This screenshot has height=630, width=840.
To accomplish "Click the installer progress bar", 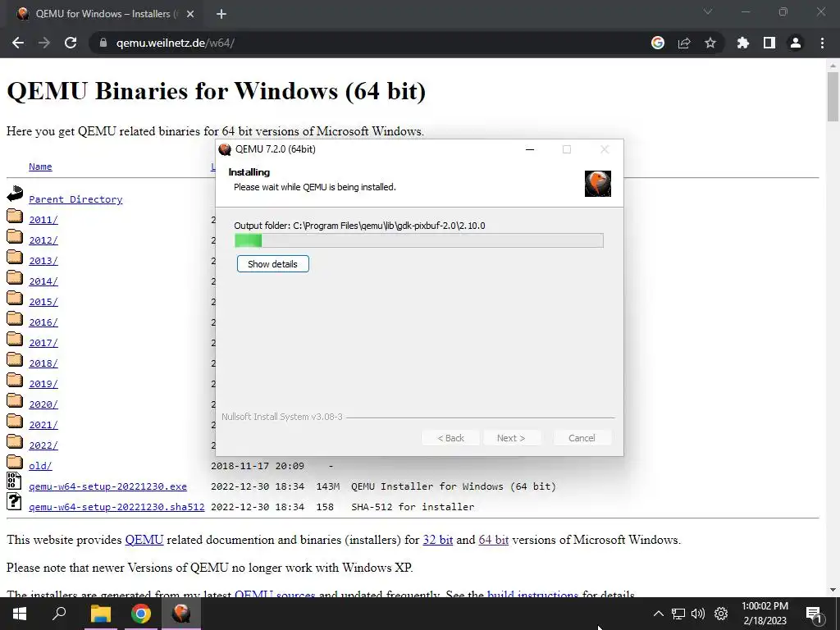I will pyautogui.click(x=419, y=240).
